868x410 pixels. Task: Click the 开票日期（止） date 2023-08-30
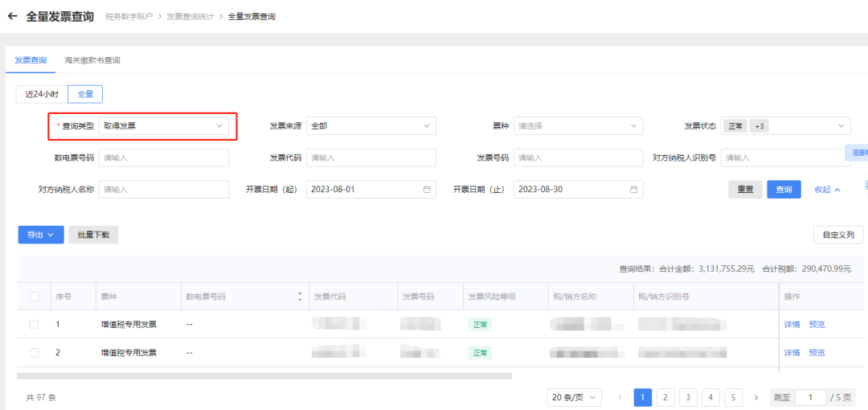(x=541, y=190)
